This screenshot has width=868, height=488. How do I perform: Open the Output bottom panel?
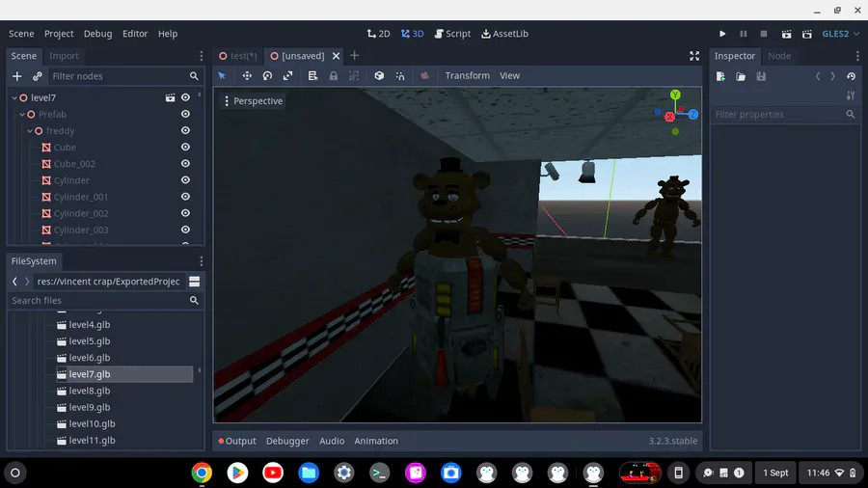point(237,441)
